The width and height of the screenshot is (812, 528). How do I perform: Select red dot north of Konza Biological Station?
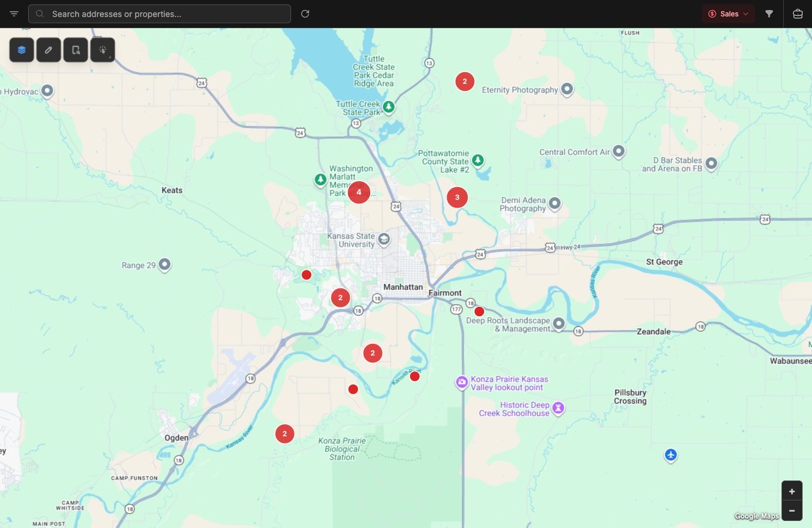coord(353,390)
